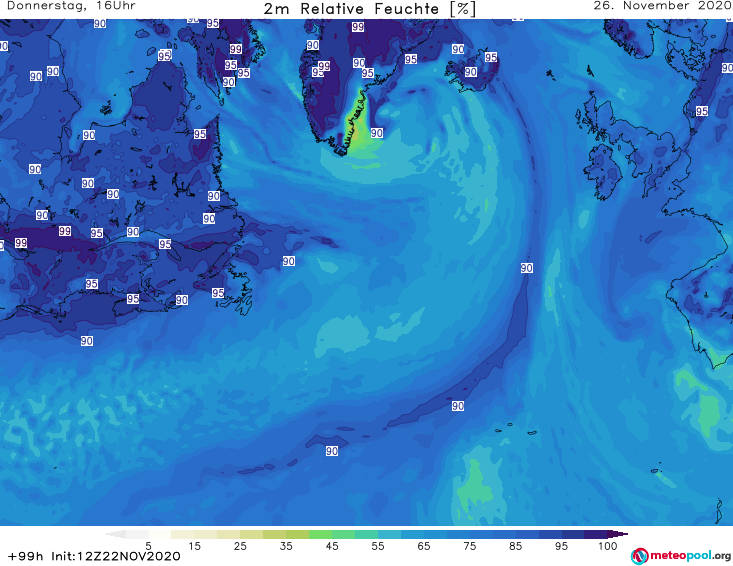The image size is (733, 566).
Task: Click the red circular meteopool logo icon
Action: tap(639, 556)
